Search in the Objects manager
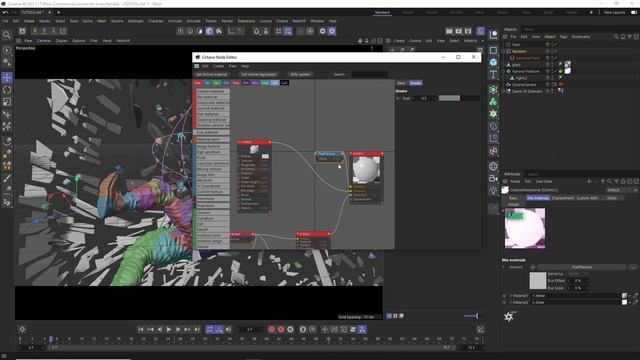Screen dimensions: 640x360 pos(616,37)
